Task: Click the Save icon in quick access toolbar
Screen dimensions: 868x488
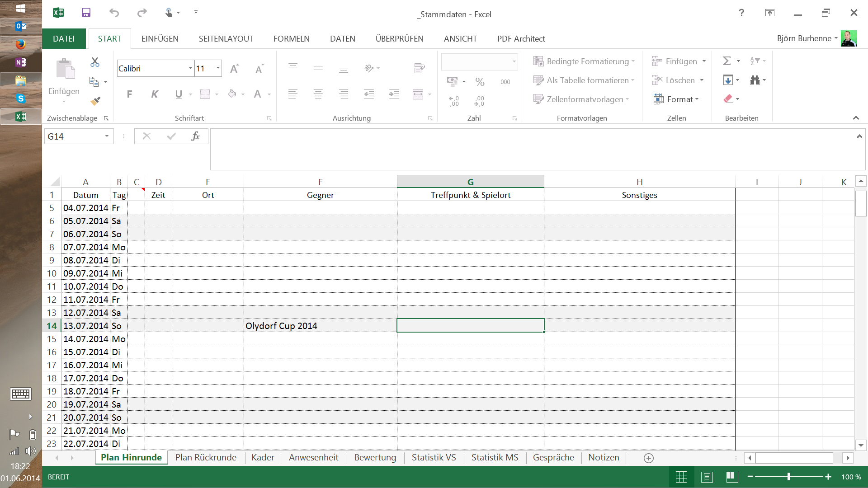Action: pyautogui.click(x=86, y=13)
